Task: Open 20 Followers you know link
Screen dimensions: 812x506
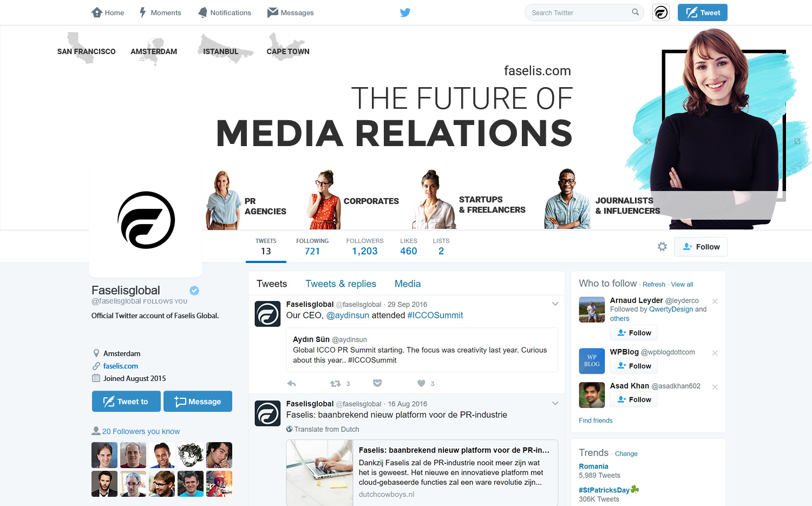Action: tap(141, 431)
